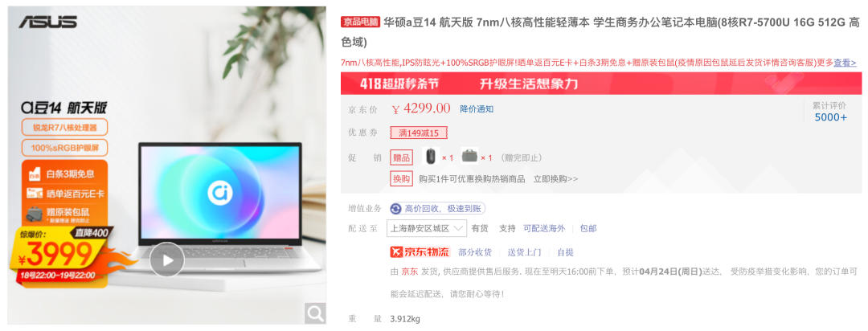868x331 pixels.
Task: Click the 换购 promotion tag
Action: (x=402, y=179)
